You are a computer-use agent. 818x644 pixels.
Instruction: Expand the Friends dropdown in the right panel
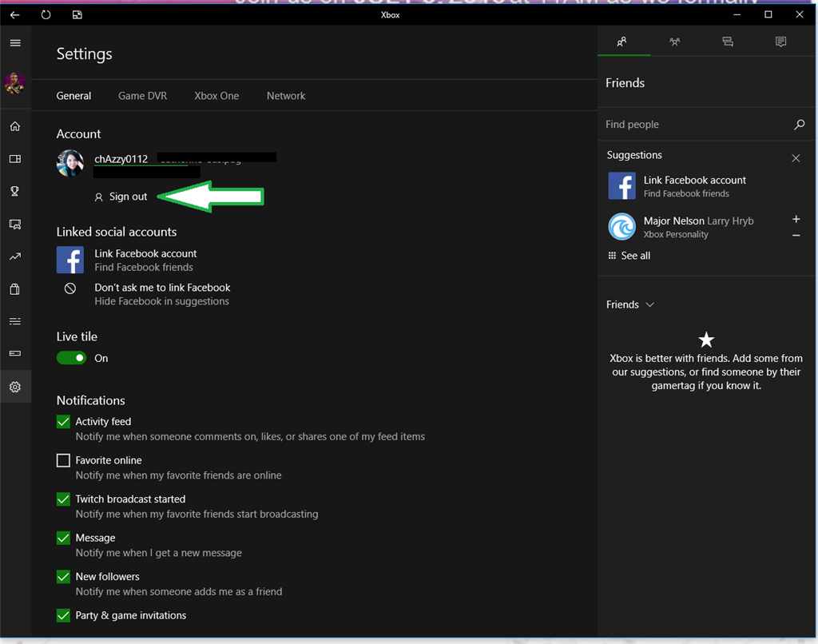(x=649, y=304)
